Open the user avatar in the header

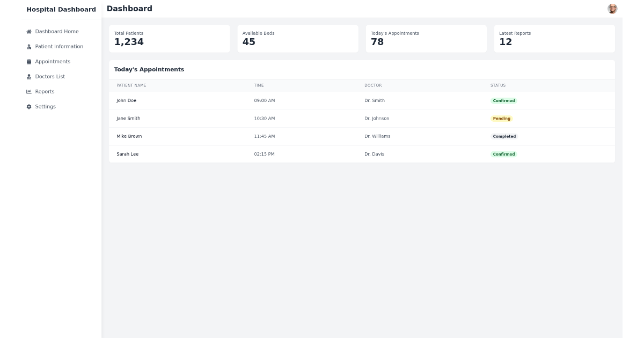point(612,9)
